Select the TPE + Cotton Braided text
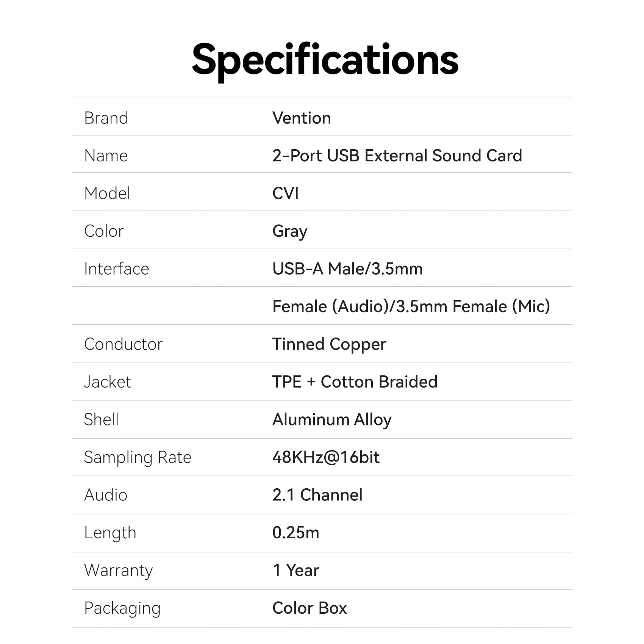644x644 pixels. coord(355,381)
